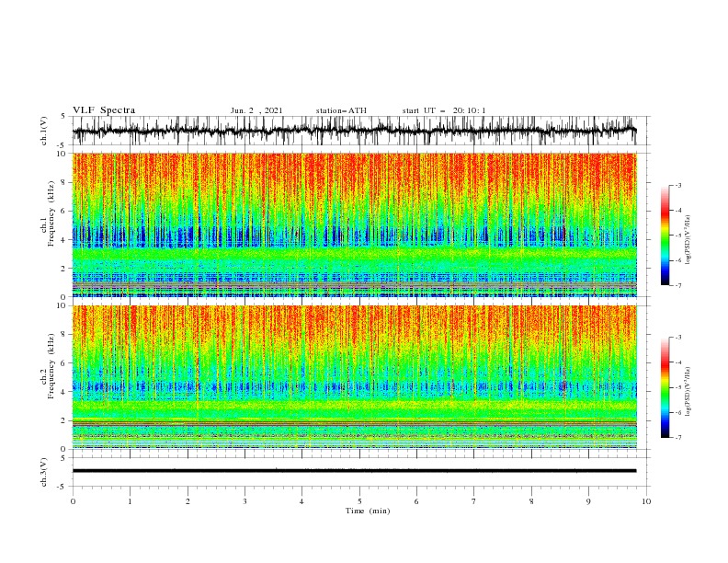Pick the ch.2 spectrogram color scale bar

(665, 387)
